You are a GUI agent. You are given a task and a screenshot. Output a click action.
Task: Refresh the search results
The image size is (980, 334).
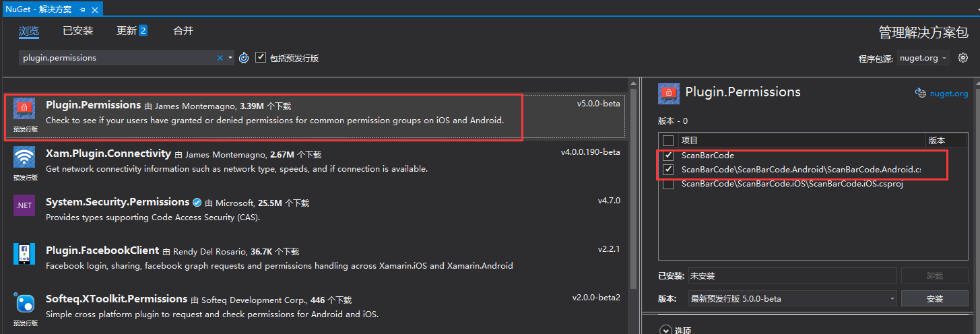pyautogui.click(x=244, y=58)
